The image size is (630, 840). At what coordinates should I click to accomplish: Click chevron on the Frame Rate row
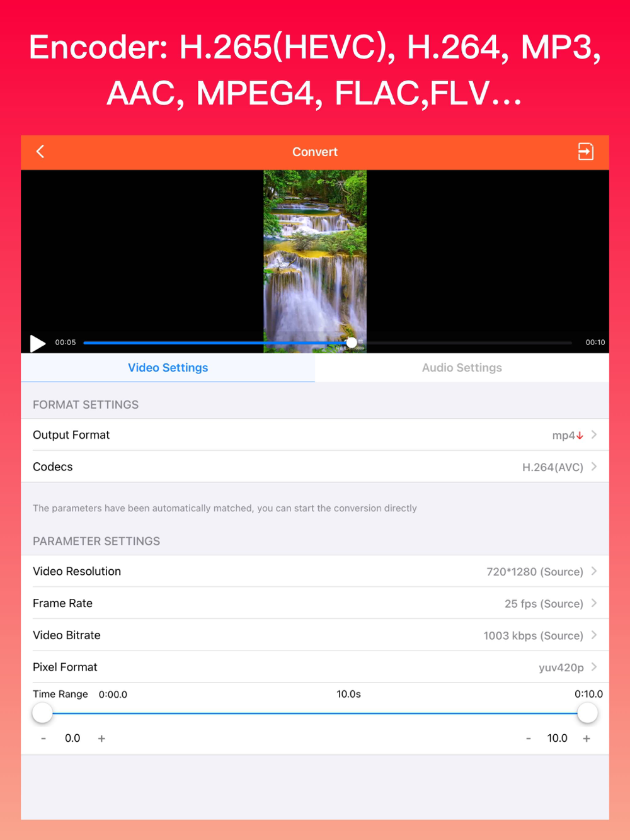pyautogui.click(x=594, y=603)
